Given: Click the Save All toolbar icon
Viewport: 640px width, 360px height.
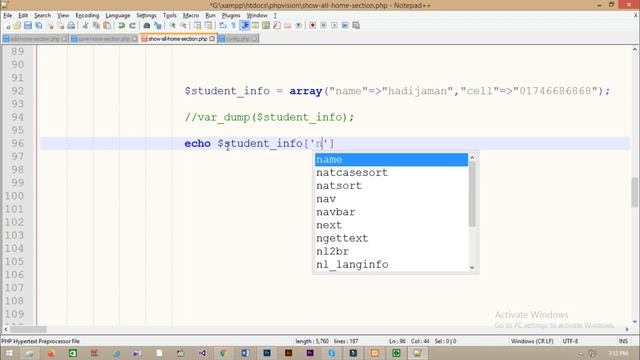Looking at the screenshot, I should point(39,25).
